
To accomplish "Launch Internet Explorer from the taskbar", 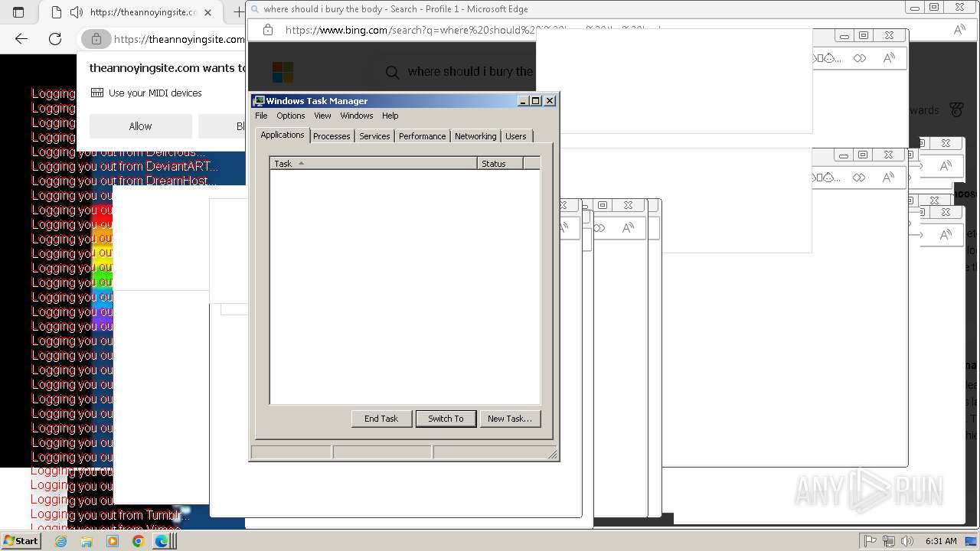I will coord(61,541).
